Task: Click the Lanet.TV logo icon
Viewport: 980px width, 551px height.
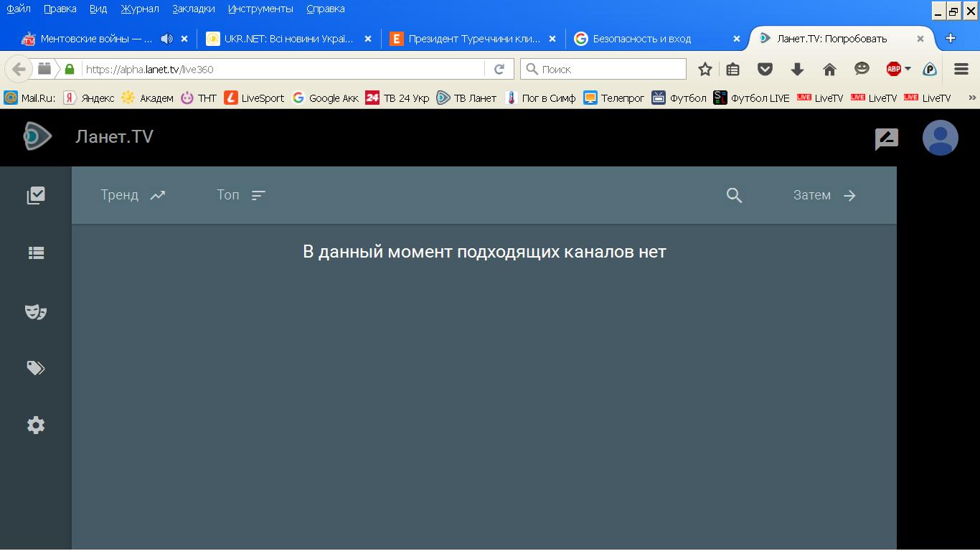Action: click(x=37, y=136)
